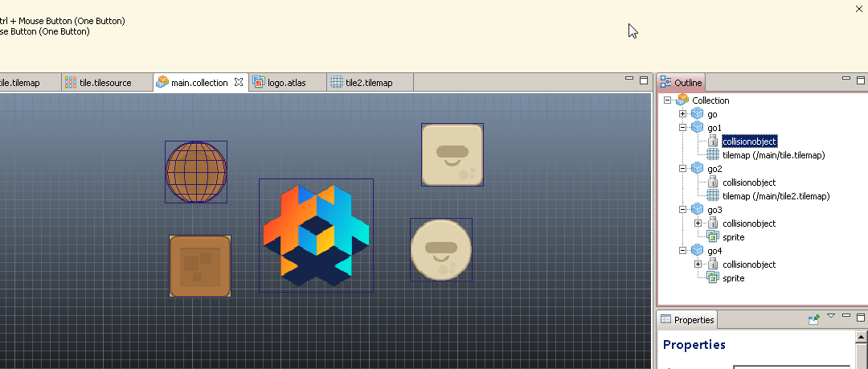868x369 pixels.
Task: Click the pin properties toolbar icon
Action: point(813,318)
